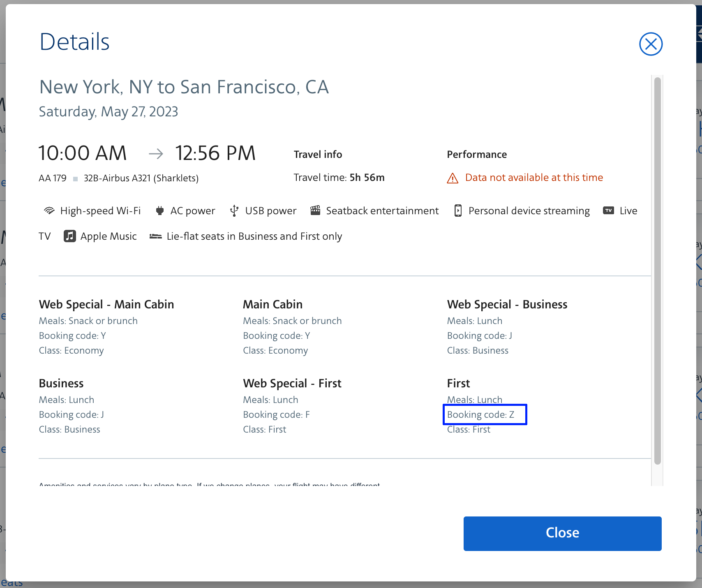Click the Web Special - Main Cabin heading
The image size is (702, 588).
106,304
